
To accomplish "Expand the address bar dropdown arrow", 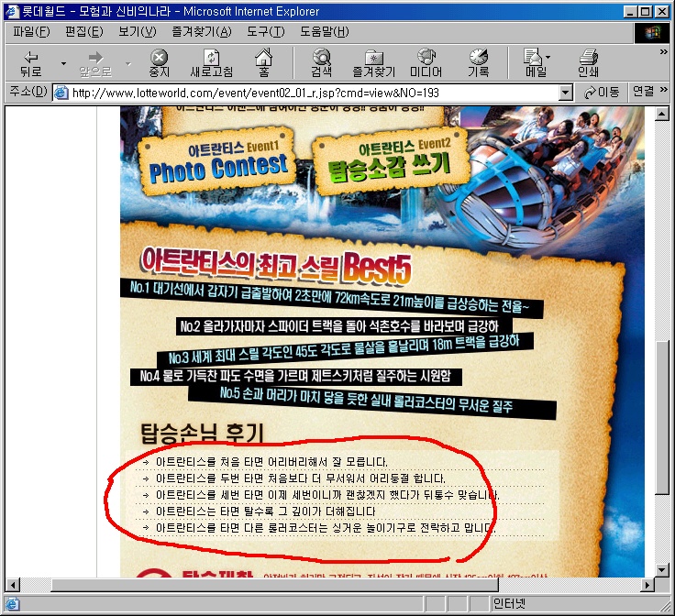I will pyautogui.click(x=567, y=93).
